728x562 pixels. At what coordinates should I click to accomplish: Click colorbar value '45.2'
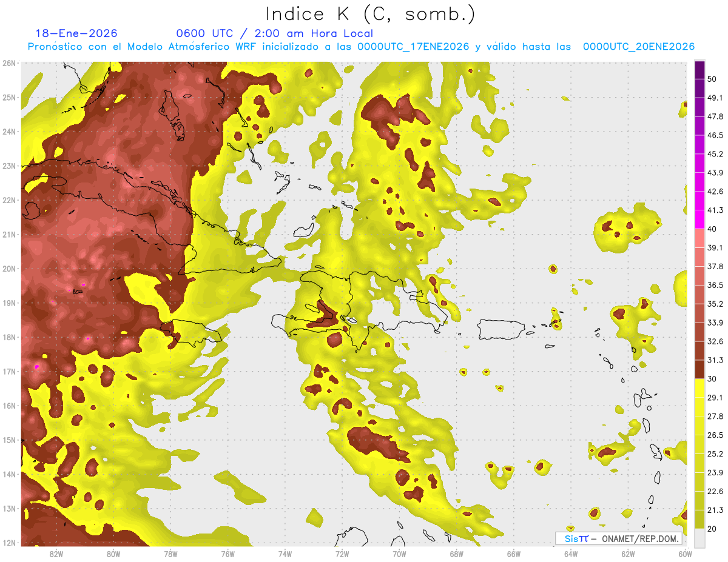click(715, 154)
